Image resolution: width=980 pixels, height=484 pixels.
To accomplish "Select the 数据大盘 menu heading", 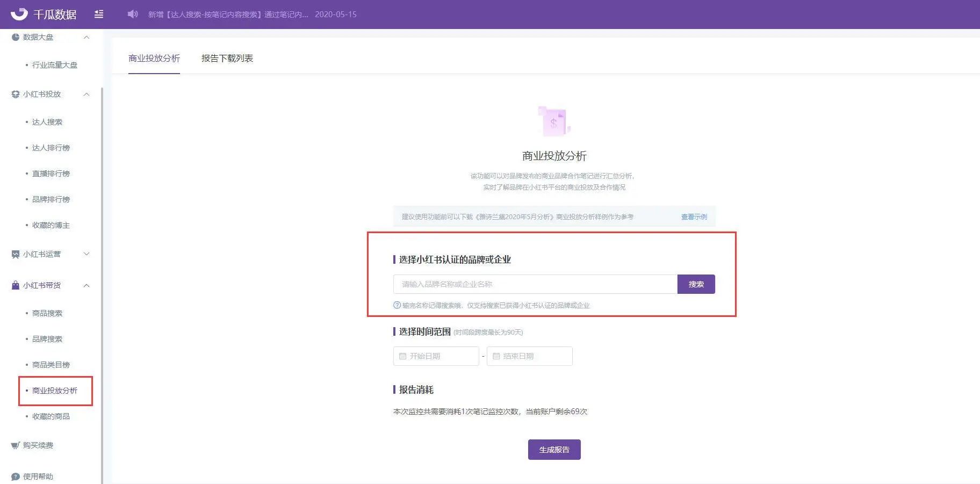I will pos(38,37).
